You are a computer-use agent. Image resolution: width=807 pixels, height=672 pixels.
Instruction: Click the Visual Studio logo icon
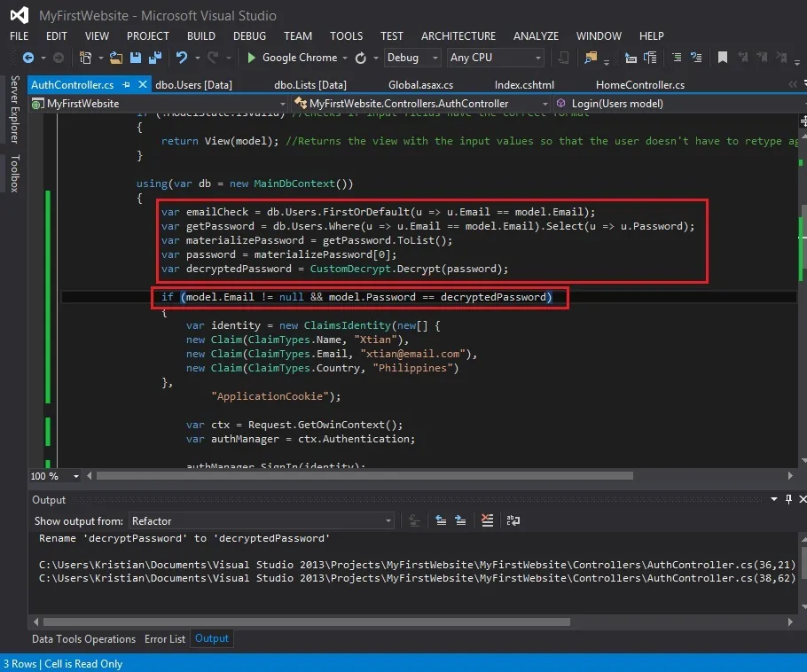click(20, 15)
